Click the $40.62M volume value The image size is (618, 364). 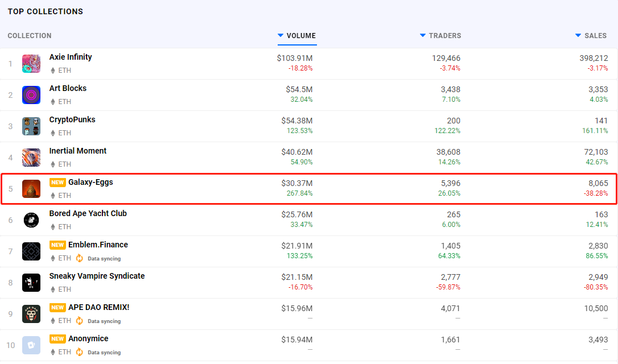(x=297, y=152)
